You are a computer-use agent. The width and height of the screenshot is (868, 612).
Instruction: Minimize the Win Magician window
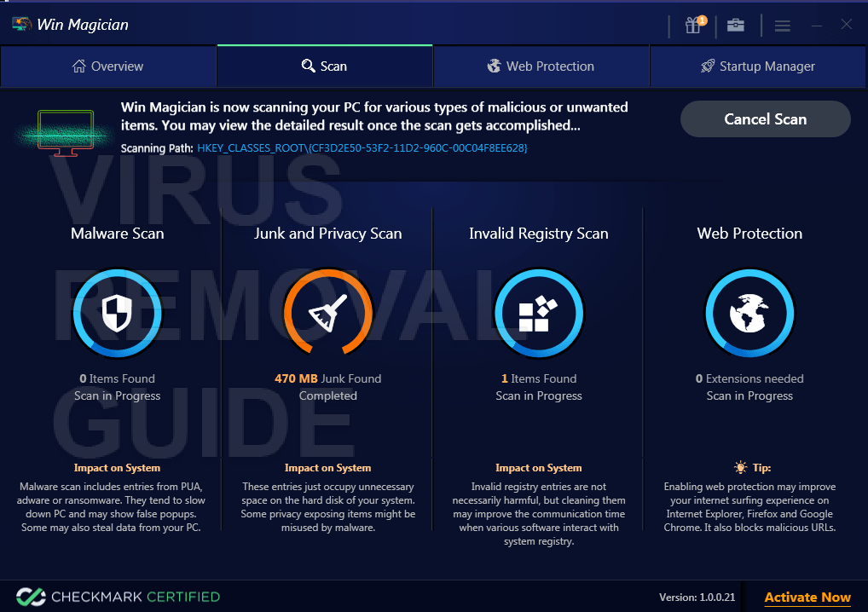coord(817,26)
